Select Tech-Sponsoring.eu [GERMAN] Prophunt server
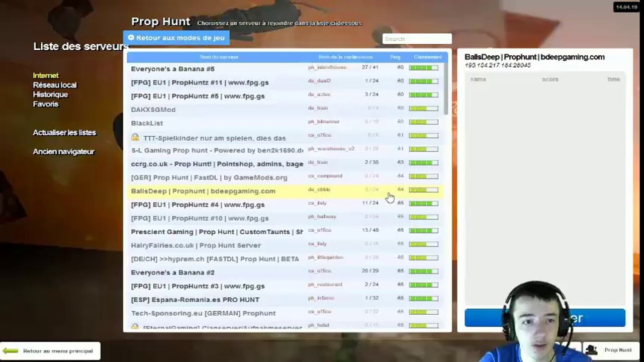This screenshot has height=362, width=644. 285,313
